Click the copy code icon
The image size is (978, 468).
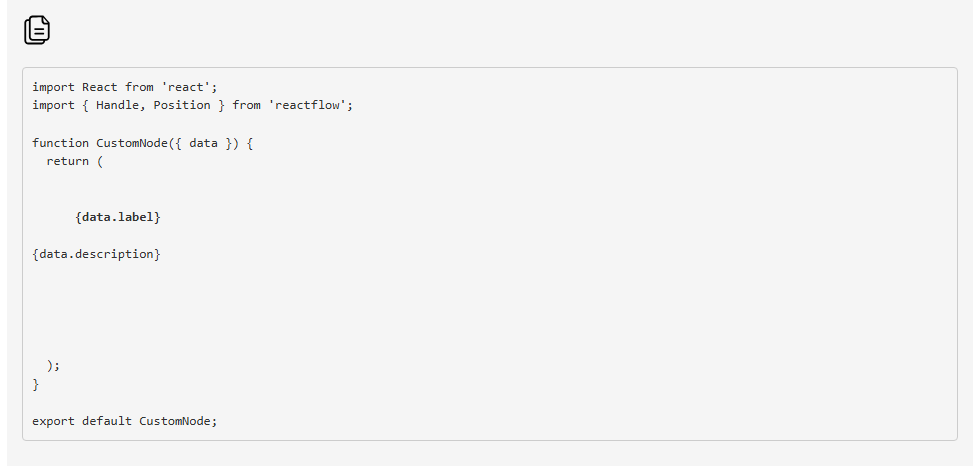coord(37,30)
